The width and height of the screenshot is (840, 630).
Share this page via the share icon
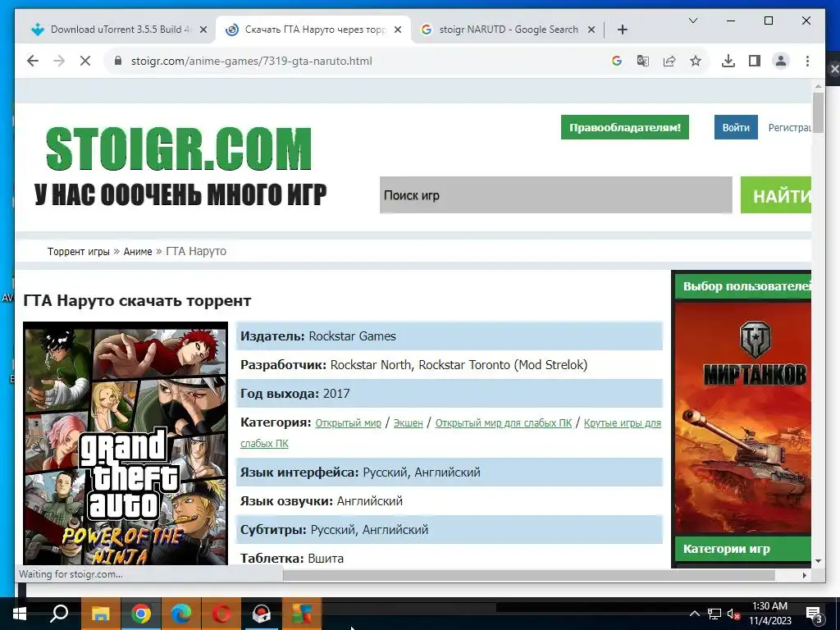pos(669,61)
